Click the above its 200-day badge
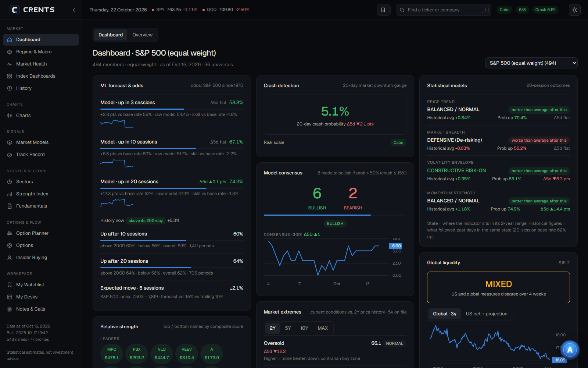Image resolution: width=588 pixels, height=368 pixels. [146, 220]
